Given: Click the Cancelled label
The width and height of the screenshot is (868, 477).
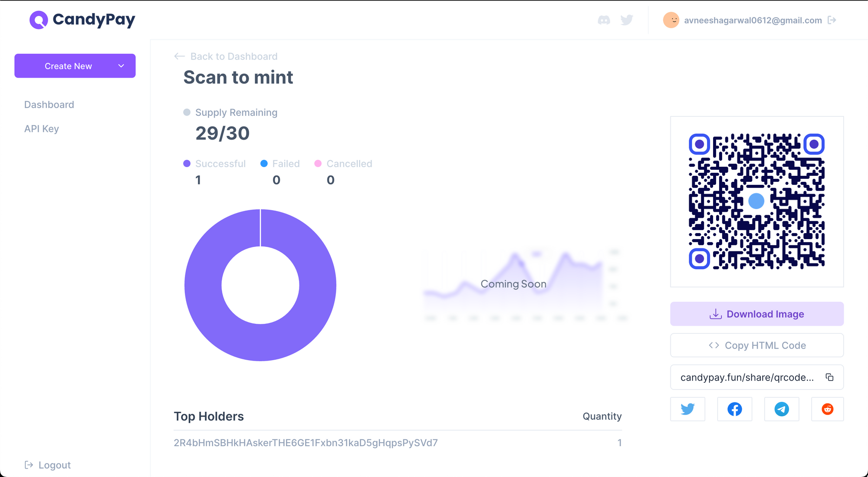Looking at the screenshot, I should point(349,164).
